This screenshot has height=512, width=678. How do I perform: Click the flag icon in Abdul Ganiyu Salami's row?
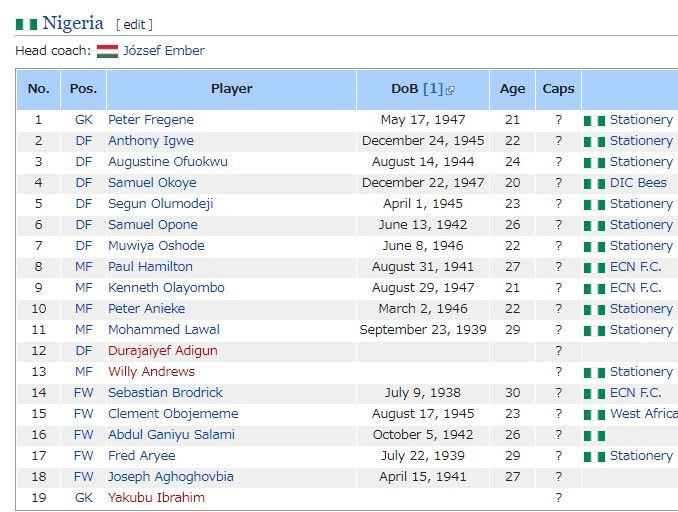594,435
